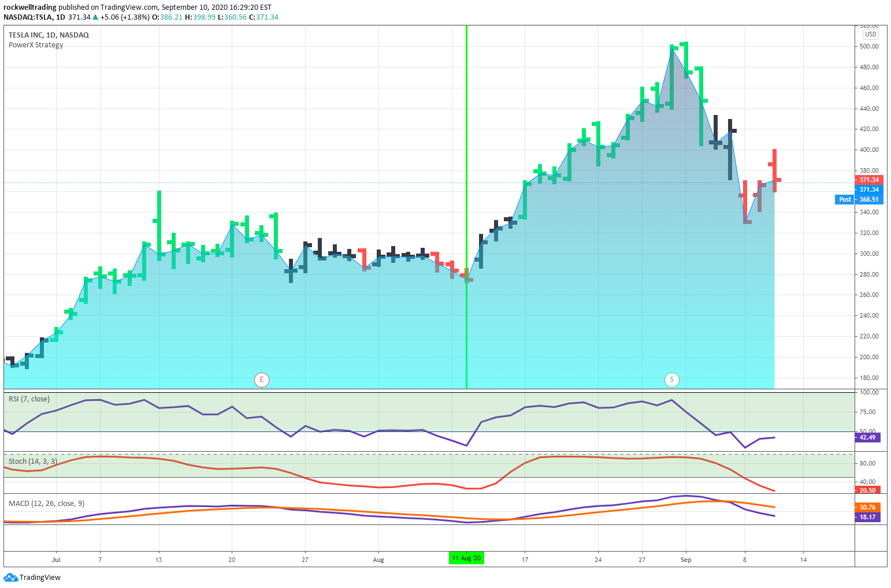Click the 'Jul' label on time axis
The width and height of the screenshot is (891, 588).
[x=56, y=560]
